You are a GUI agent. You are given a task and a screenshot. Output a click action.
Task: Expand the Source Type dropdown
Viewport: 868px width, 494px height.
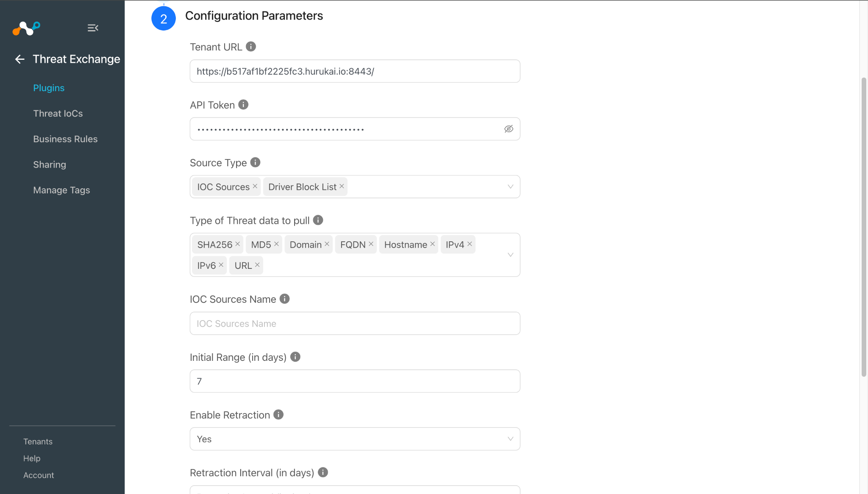pyautogui.click(x=510, y=187)
